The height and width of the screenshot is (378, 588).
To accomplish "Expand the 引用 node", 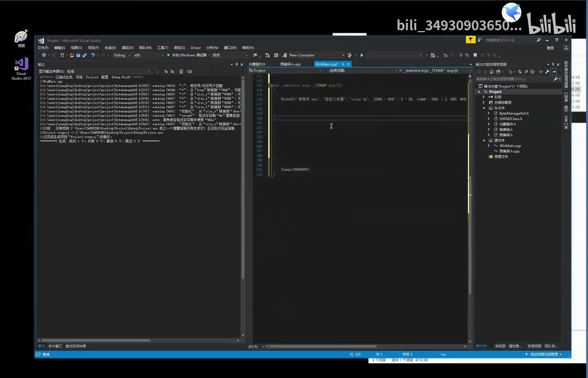I will pyautogui.click(x=484, y=97).
